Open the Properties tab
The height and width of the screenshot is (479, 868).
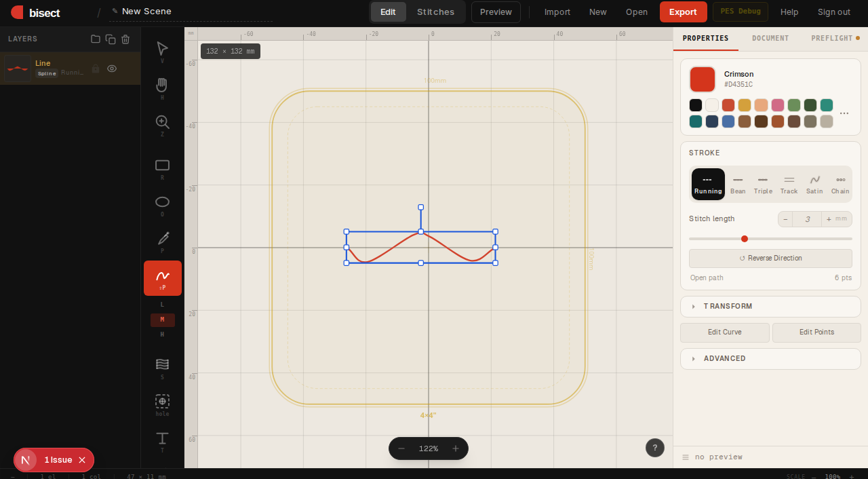(705, 39)
